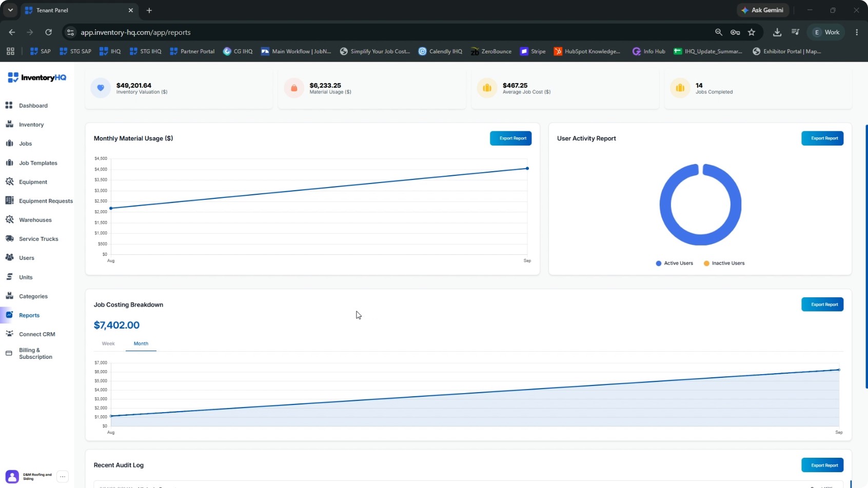The image size is (868, 488).
Task: Open the Dashboard icon in sidebar
Action: (x=9, y=106)
